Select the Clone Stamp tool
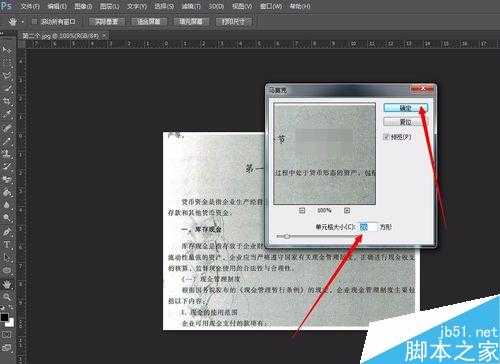The width and height of the screenshot is (500, 364). coord(7,153)
